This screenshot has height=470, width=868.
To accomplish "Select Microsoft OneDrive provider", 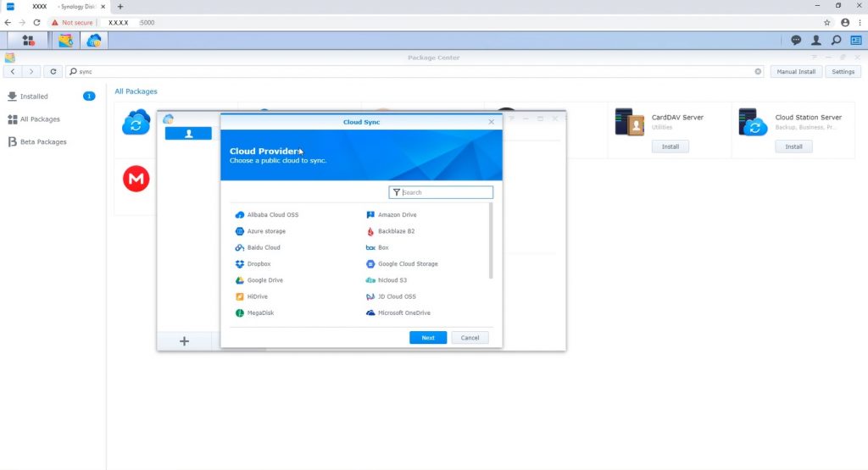I will 398,312.
